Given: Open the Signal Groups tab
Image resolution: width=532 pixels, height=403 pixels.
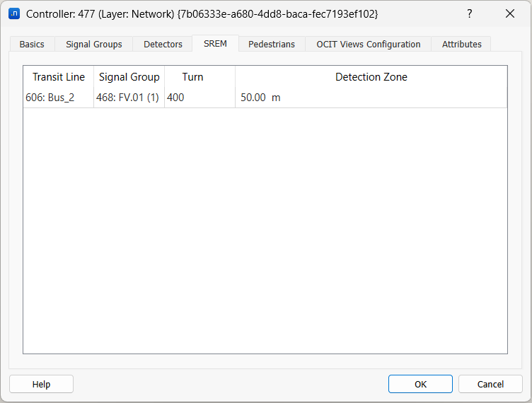Looking at the screenshot, I should tap(94, 44).
